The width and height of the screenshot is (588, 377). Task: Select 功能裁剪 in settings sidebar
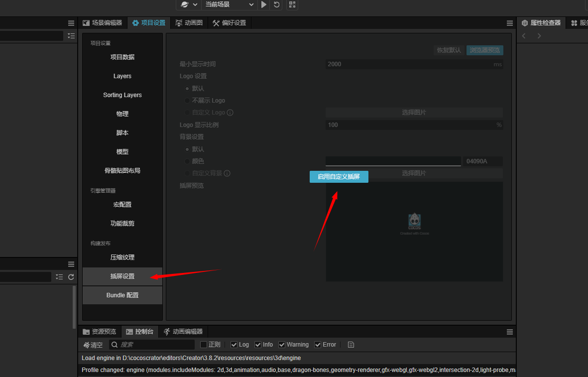coord(122,224)
